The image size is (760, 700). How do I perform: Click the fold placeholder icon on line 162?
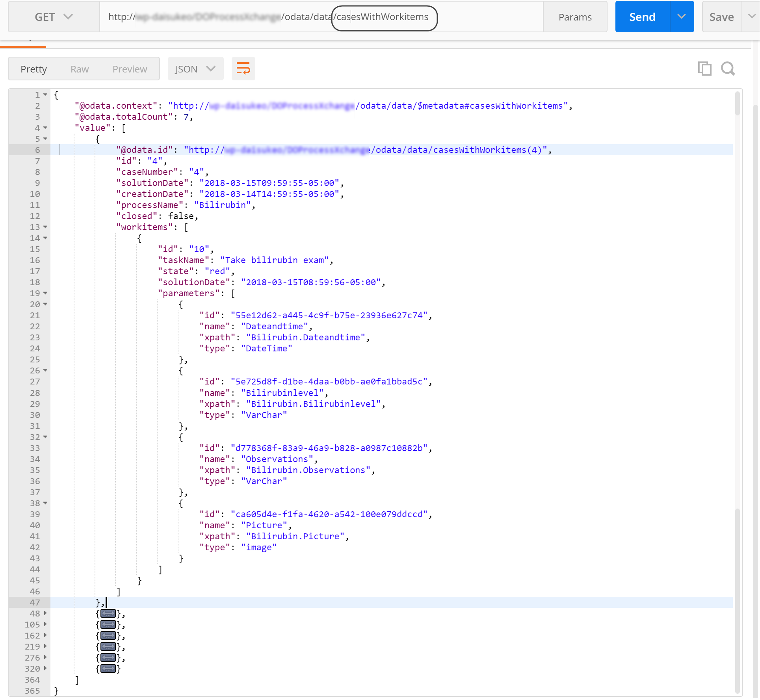108,635
